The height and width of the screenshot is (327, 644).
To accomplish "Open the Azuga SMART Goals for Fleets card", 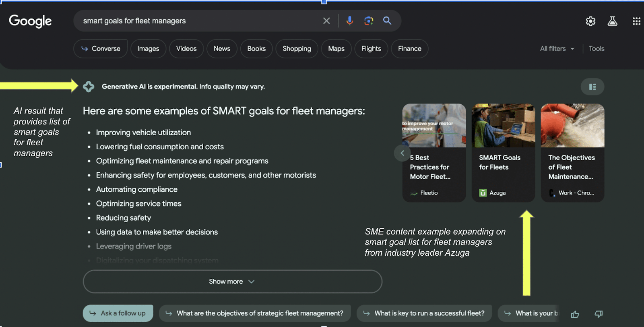I will pyautogui.click(x=503, y=153).
